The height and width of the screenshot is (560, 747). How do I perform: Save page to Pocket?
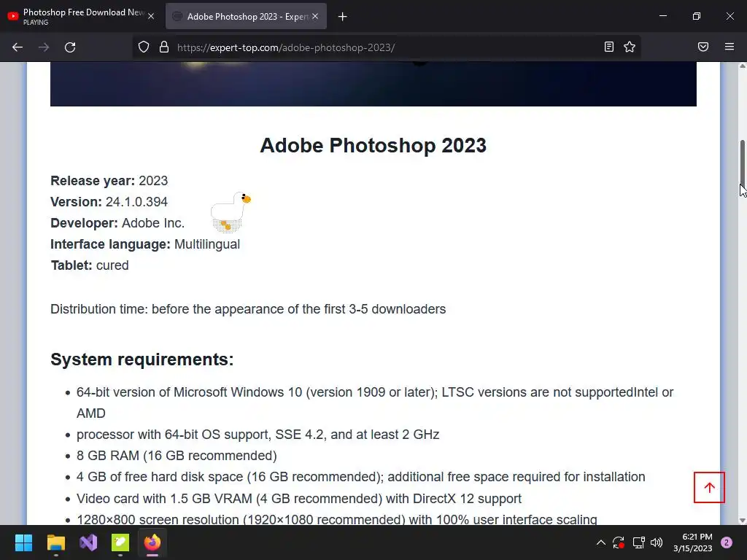click(x=703, y=47)
